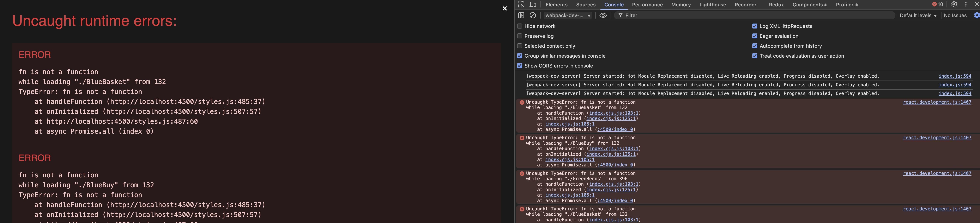
Task: Switch to the Performance tab
Action: tap(647, 5)
